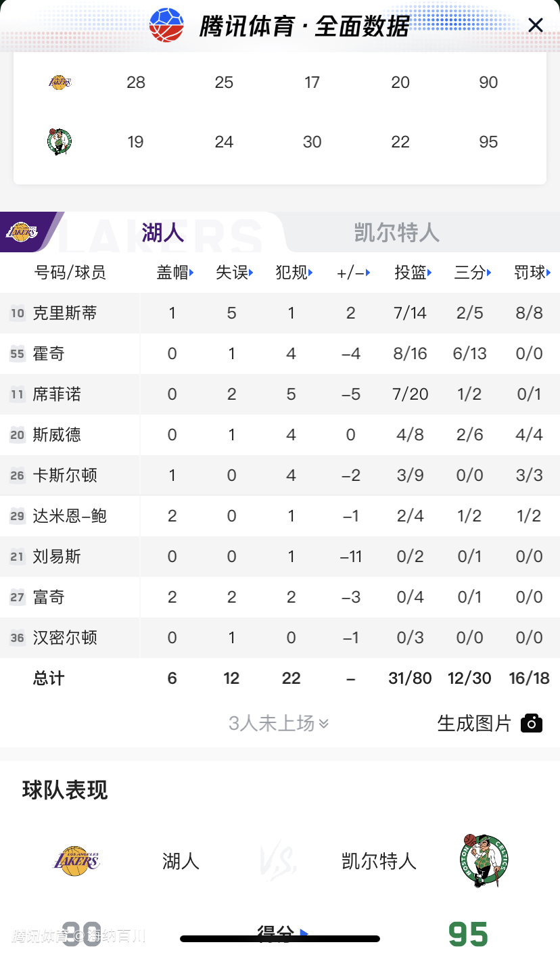Image resolution: width=560 pixels, height=953 pixels.
Task: Open player 克里斯蒂's row
Action: tap(65, 313)
